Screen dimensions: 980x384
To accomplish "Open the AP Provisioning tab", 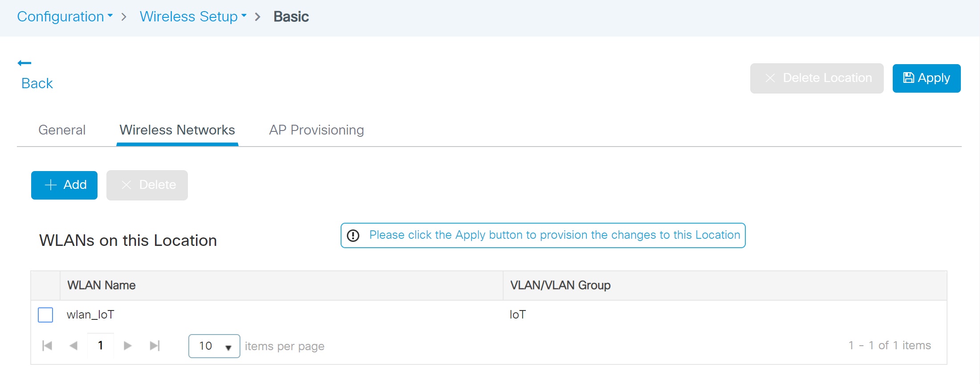I will [x=317, y=130].
